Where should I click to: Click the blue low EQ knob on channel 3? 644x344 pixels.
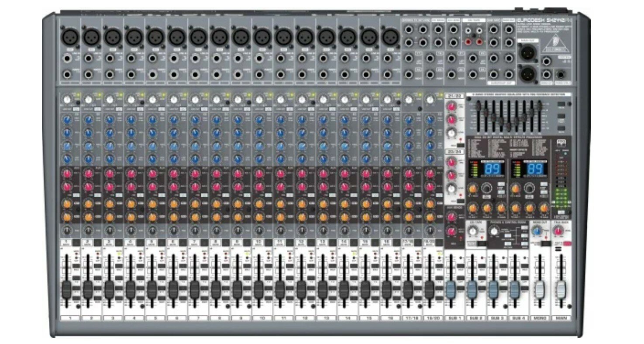[110, 159]
